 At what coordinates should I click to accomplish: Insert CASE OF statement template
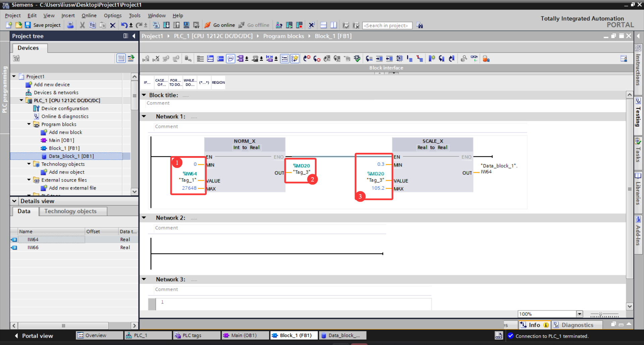coord(161,82)
